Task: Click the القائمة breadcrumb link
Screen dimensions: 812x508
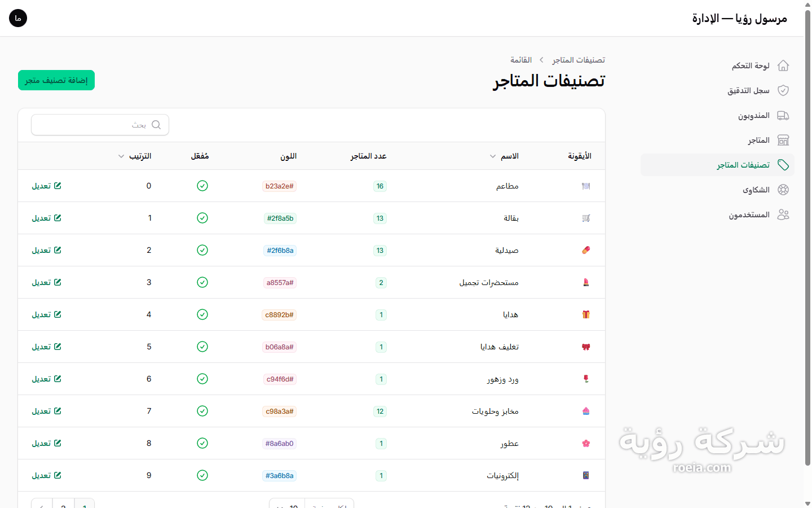Action: [x=521, y=60]
